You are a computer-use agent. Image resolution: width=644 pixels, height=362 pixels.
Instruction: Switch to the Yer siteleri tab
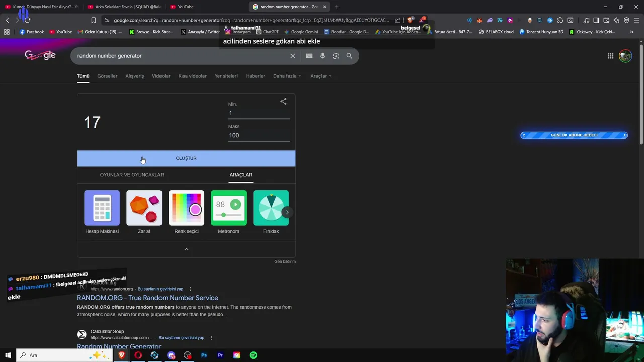click(x=226, y=76)
